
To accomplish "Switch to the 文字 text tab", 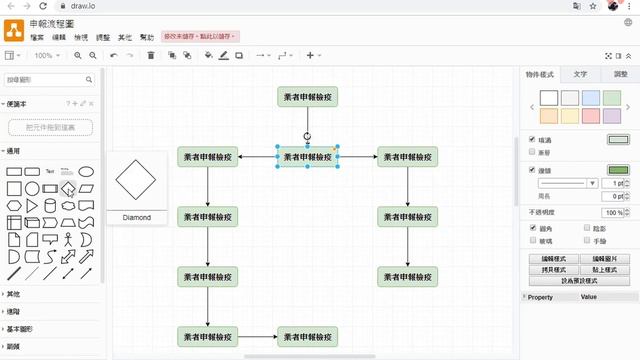I will click(580, 74).
